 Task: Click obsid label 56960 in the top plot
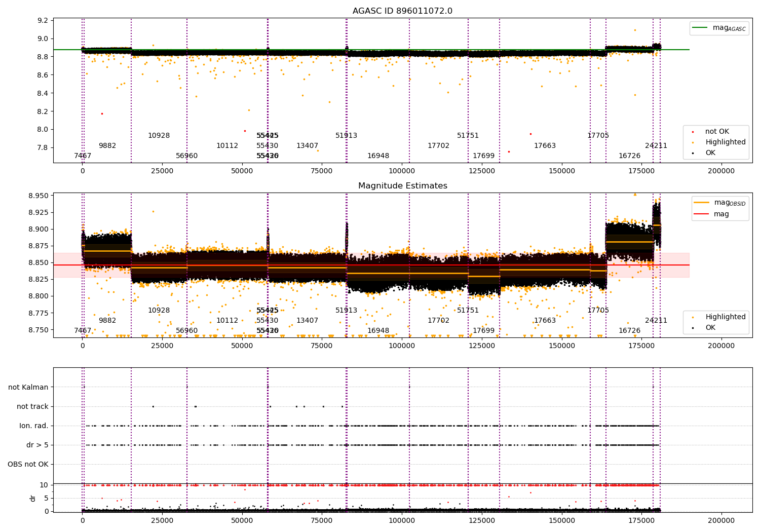click(187, 156)
